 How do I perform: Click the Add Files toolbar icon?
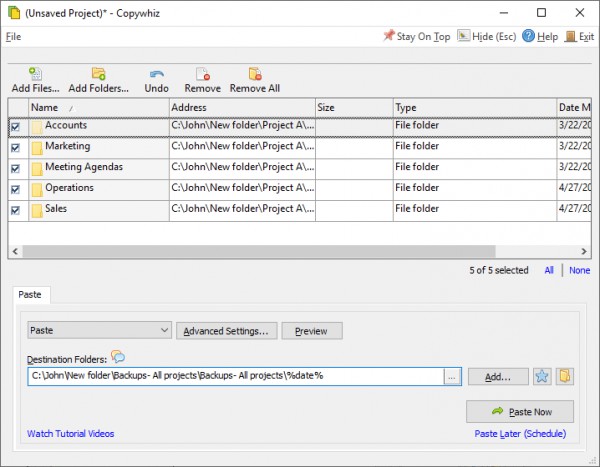click(x=35, y=73)
